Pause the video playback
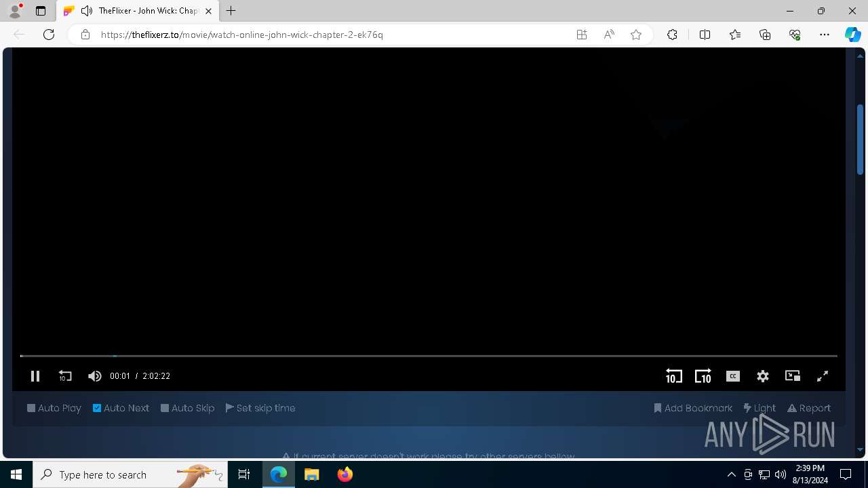This screenshot has width=868, height=488. click(x=35, y=376)
